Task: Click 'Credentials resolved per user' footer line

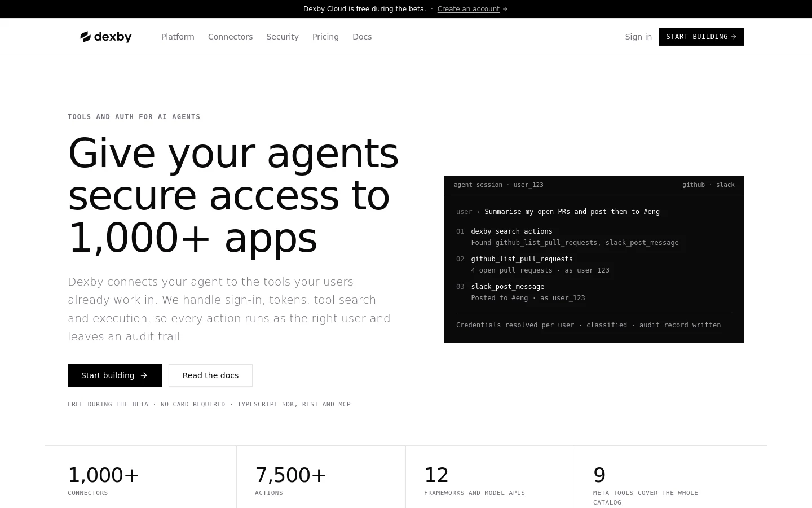Action: (x=588, y=325)
